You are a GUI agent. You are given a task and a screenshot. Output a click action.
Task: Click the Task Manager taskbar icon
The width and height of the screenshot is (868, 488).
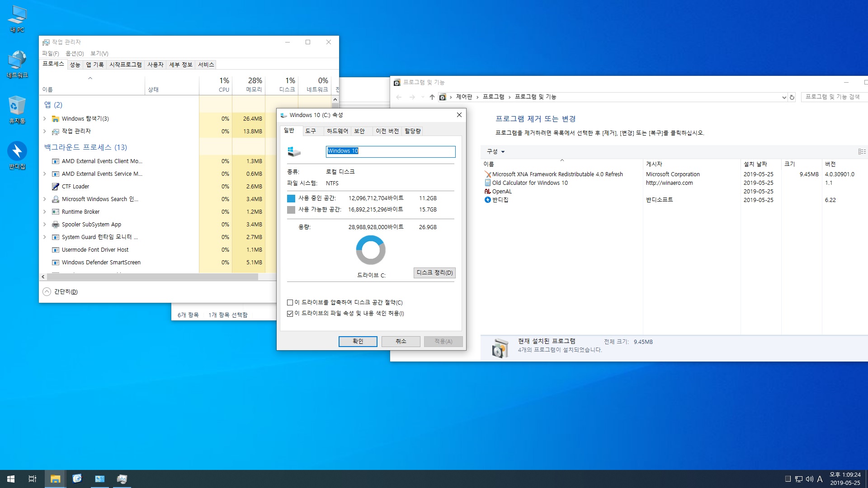tap(122, 479)
